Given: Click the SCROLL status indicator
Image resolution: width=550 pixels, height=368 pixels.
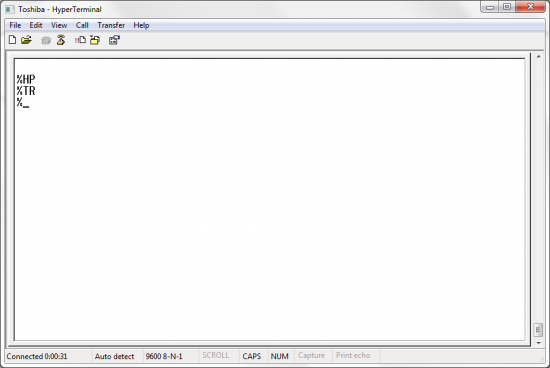Looking at the screenshot, I should [x=215, y=356].
